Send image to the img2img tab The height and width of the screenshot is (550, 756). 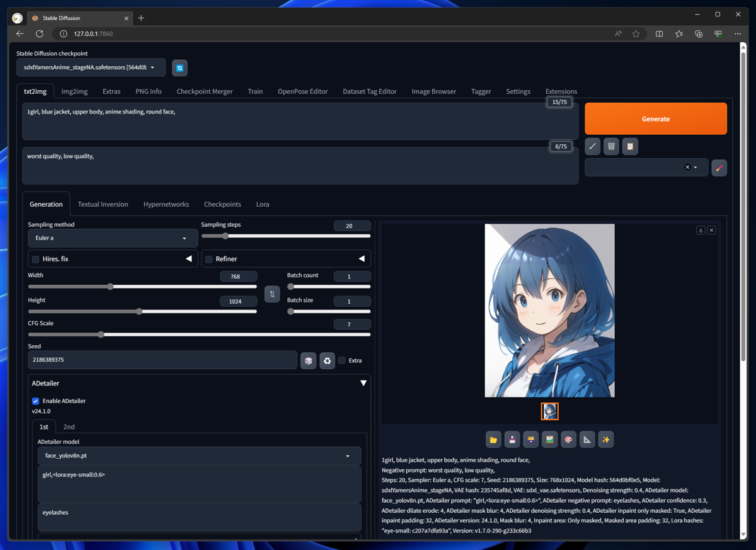550,440
